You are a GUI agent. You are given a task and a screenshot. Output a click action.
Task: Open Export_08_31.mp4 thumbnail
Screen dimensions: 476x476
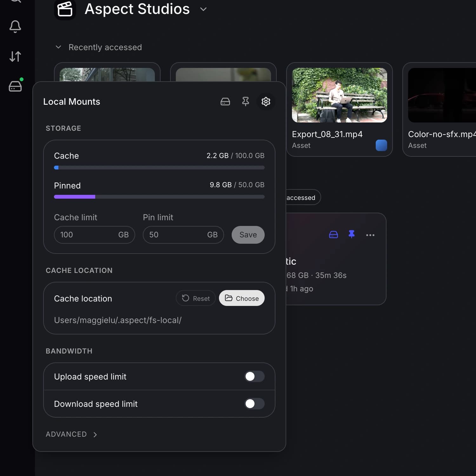[340, 95]
